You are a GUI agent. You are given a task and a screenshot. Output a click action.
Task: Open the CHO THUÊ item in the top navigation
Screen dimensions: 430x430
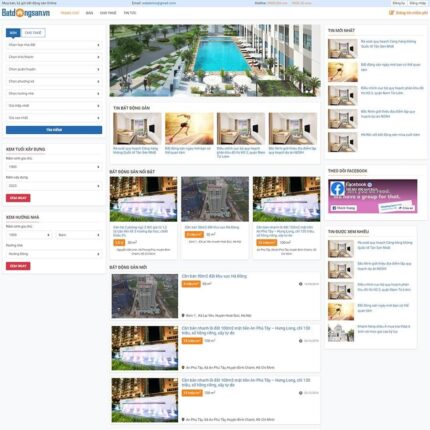tap(108, 13)
